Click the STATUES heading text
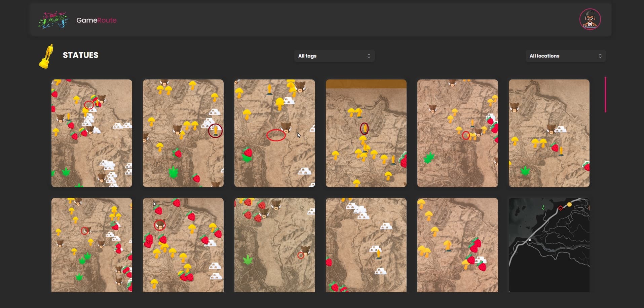644x308 pixels. pyautogui.click(x=80, y=55)
